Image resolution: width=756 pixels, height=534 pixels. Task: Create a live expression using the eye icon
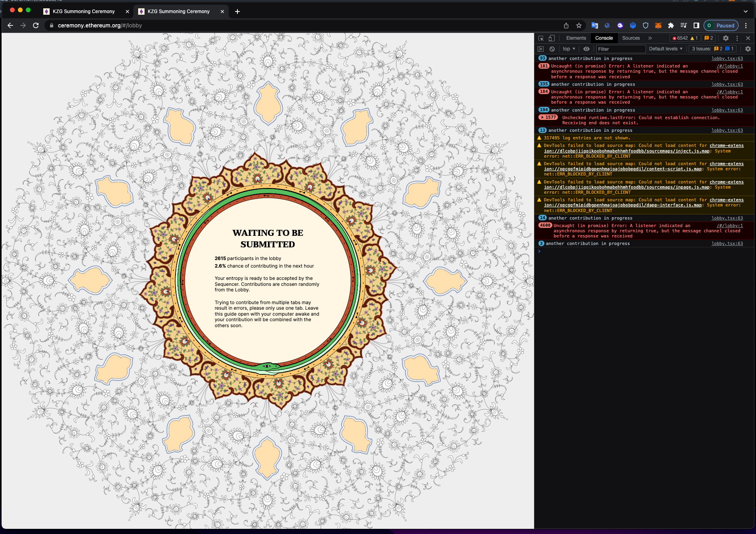click(x=586, y=49)
